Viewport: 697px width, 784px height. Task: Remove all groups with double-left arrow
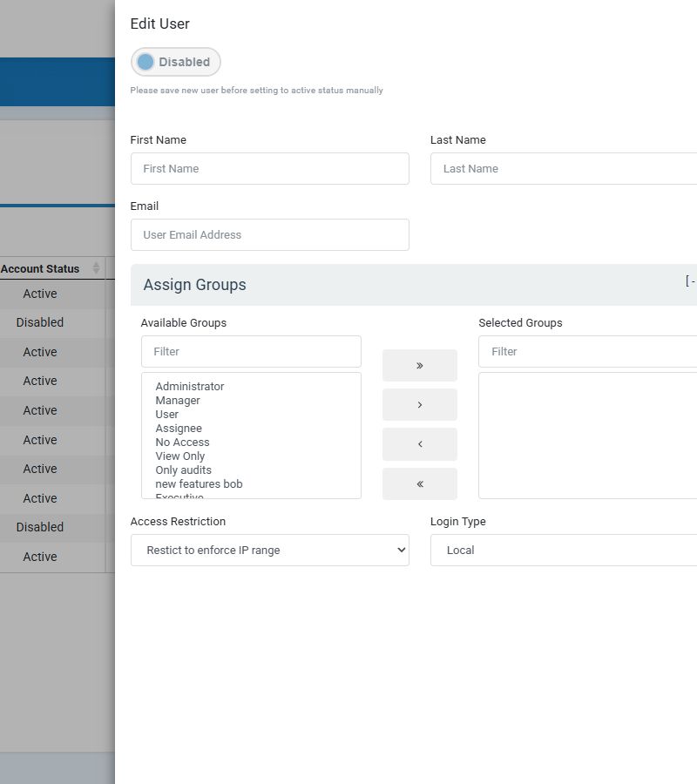point(419,483)
